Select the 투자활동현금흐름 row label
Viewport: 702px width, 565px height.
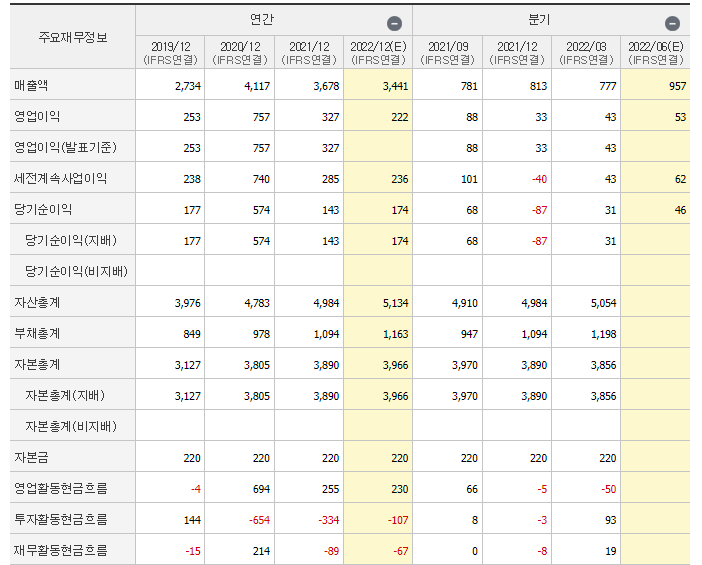(60, 519)
